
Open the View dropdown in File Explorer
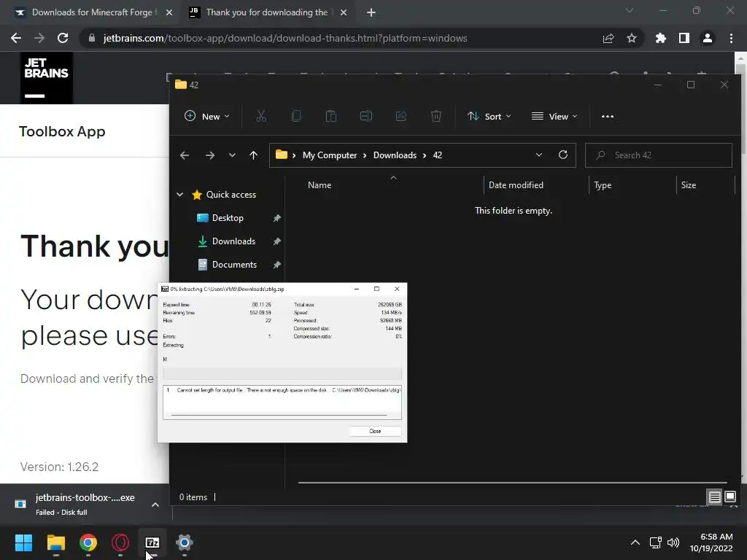pyautogui.click(x=554, y=116)
